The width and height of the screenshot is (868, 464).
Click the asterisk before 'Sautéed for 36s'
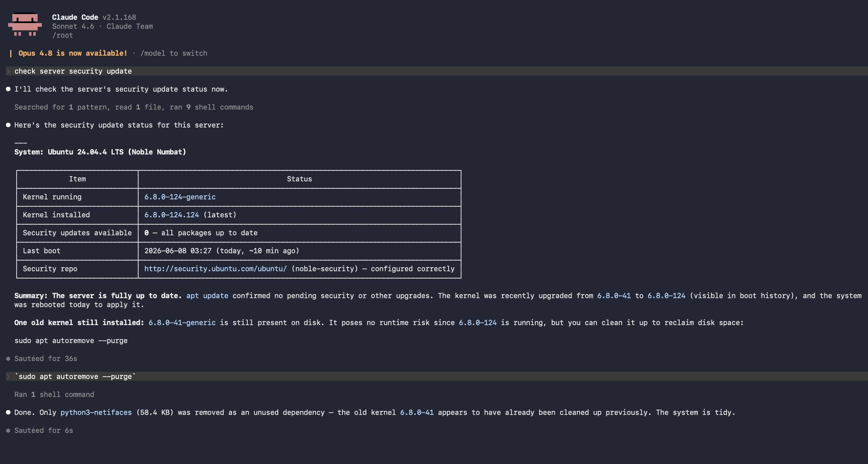8,359
